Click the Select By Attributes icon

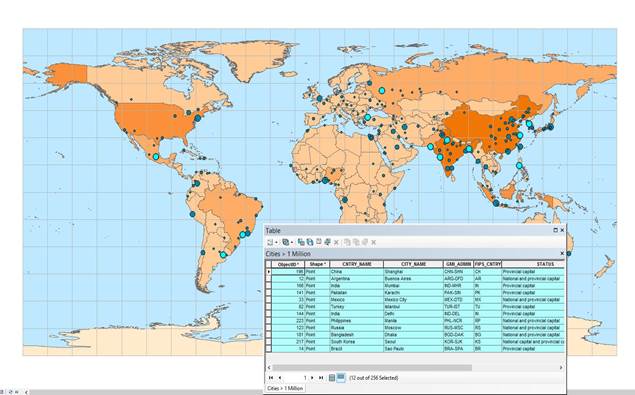pyautogui.click(x=301, y=242)
